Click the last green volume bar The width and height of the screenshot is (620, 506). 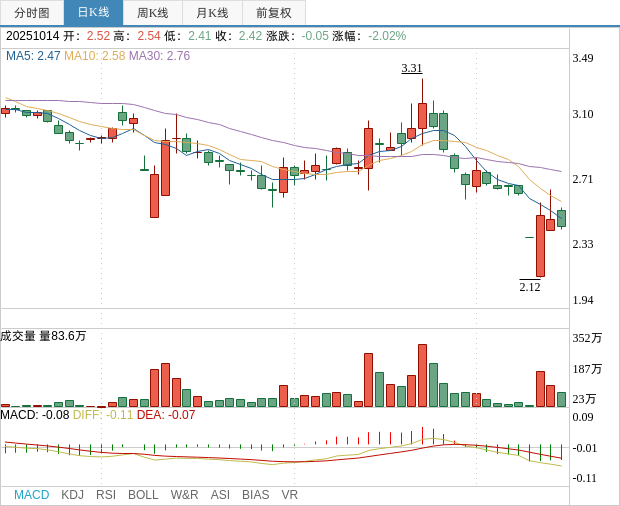(561, 399)
